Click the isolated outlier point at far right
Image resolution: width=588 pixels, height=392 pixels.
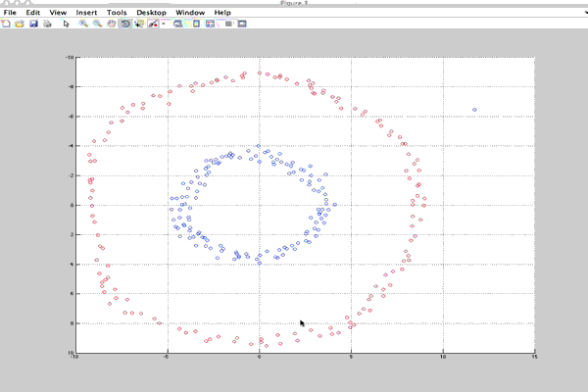(x=474, y=110)
